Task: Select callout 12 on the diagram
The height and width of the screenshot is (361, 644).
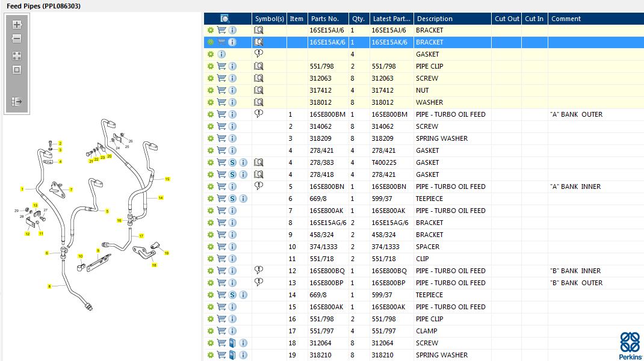Action: (28, 234)
